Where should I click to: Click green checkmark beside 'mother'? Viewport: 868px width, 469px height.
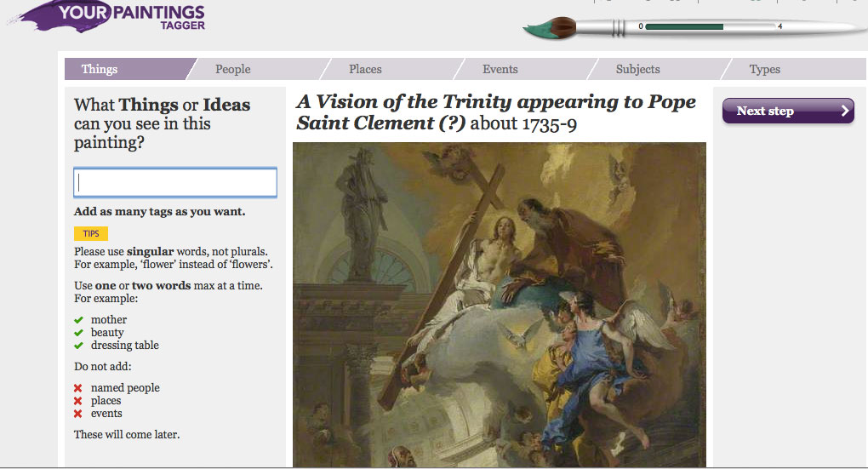pyautogui.click(x=78, y=320)
